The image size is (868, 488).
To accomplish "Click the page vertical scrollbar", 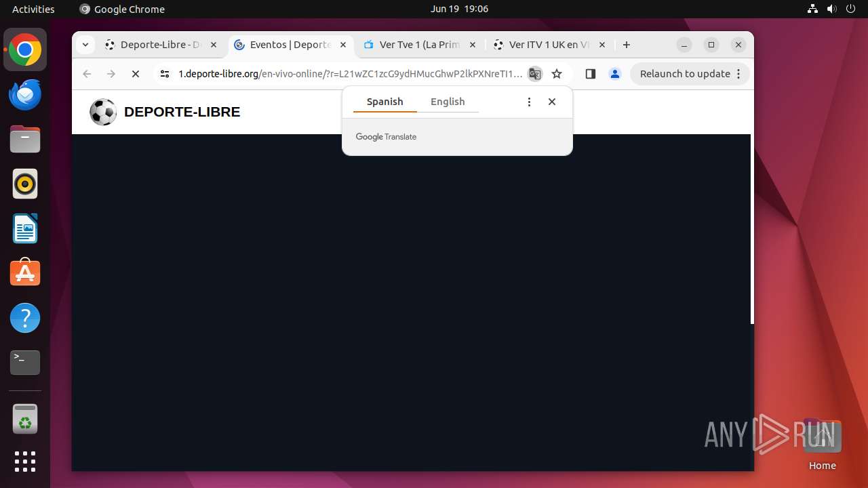I will pyautogui.click(x=752, y=229).
